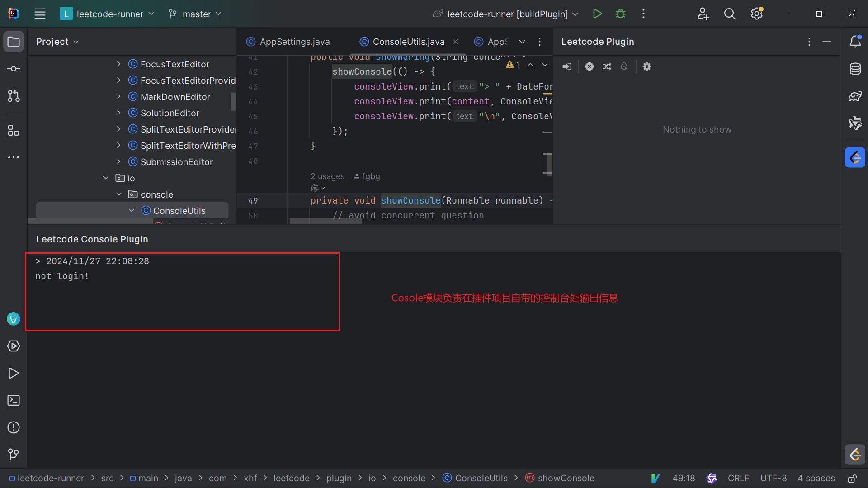
Task: Click the warning count indicator
Action: coord(513,65)
